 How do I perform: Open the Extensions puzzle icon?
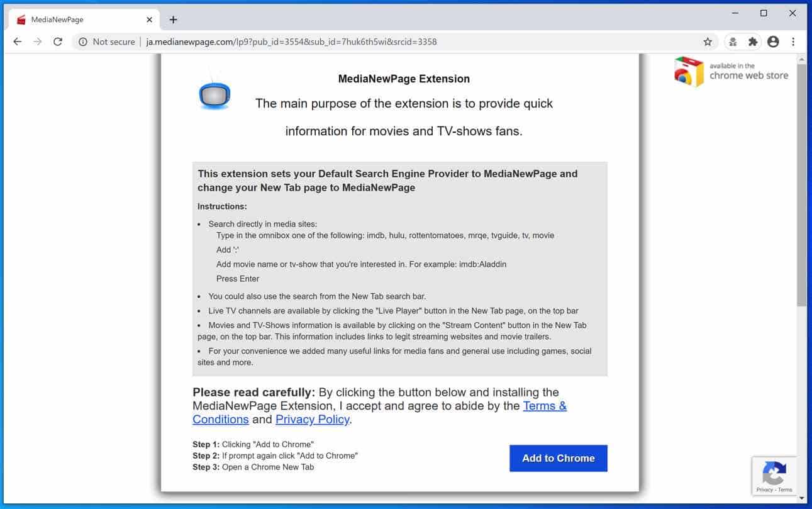(753, 42)
